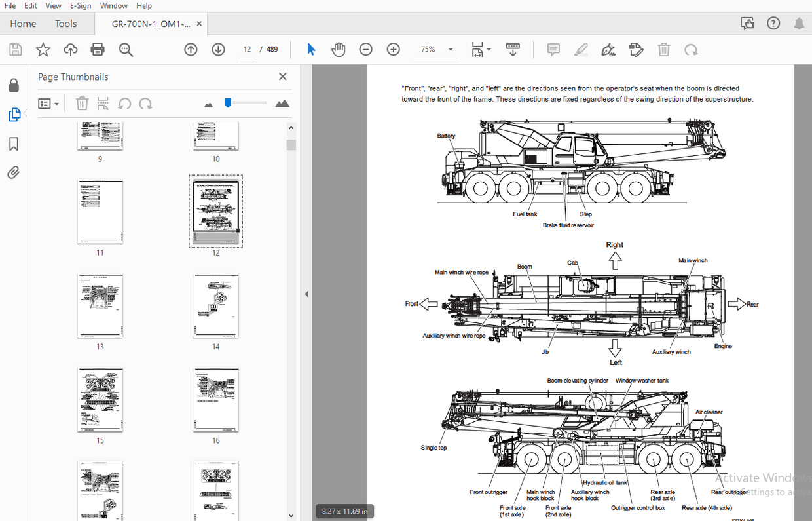Add a sticky note comment
The image size is (812, 521).
(x=553, y=49)
